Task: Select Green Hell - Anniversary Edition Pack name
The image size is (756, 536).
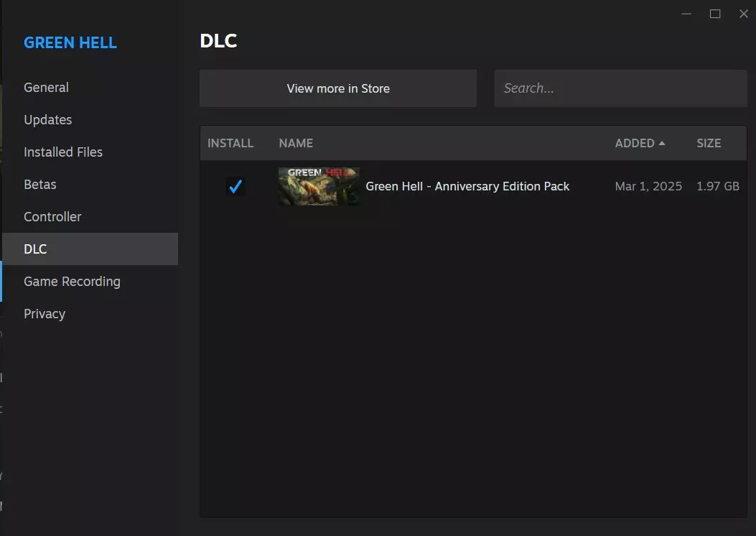Action: pyautogui.click(x=467, y=186)
